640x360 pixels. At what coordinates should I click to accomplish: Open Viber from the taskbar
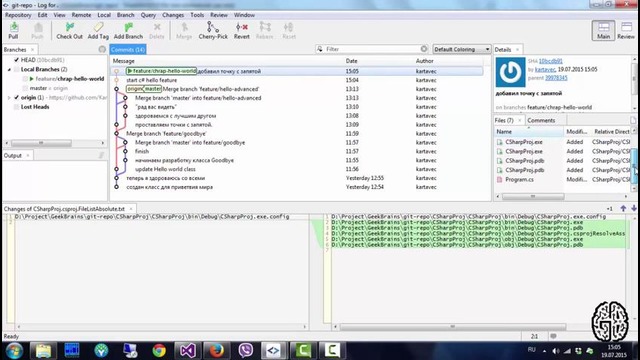tap(245, 350)
